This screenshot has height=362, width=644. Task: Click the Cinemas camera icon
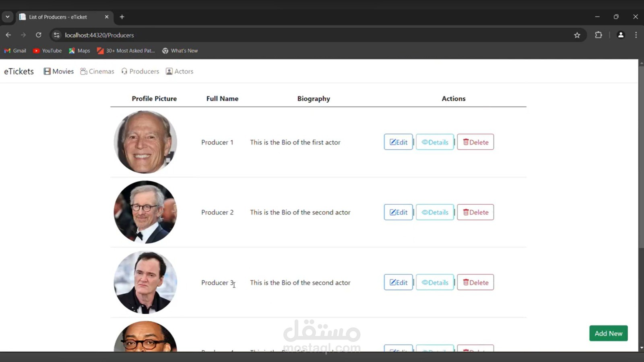84,71
